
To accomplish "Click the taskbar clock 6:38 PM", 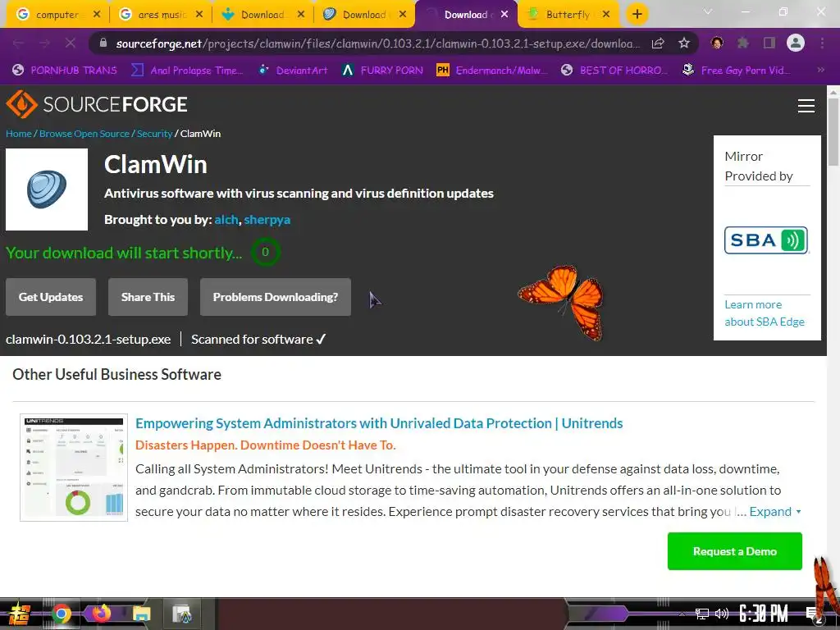I will (764, 614).
